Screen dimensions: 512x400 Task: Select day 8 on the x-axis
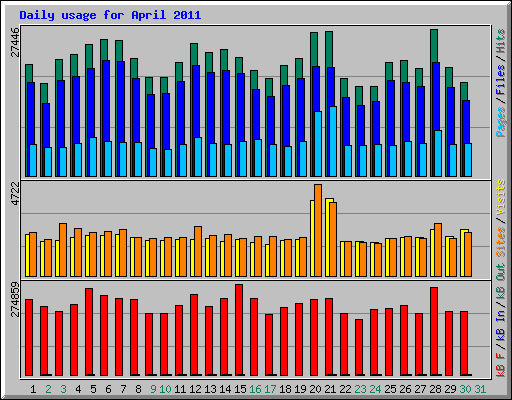click(138, 389)
